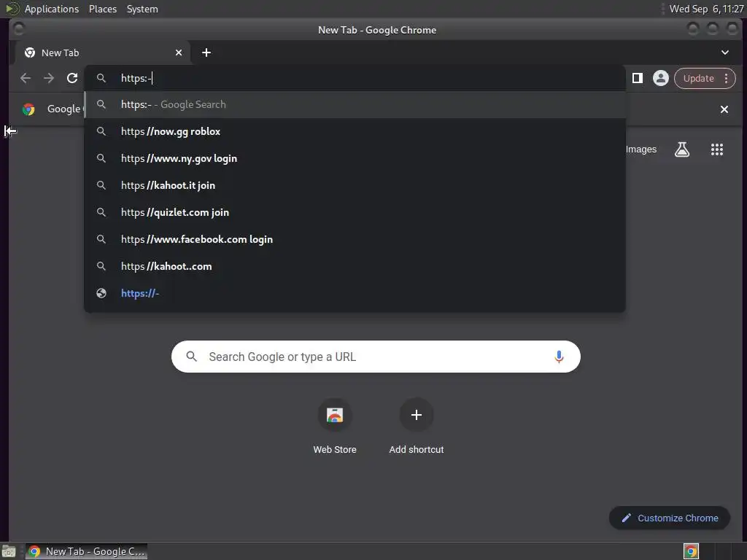Start voice search with microphone icon
This screenshot has height=560, width=747.
(x=559, y=357)
